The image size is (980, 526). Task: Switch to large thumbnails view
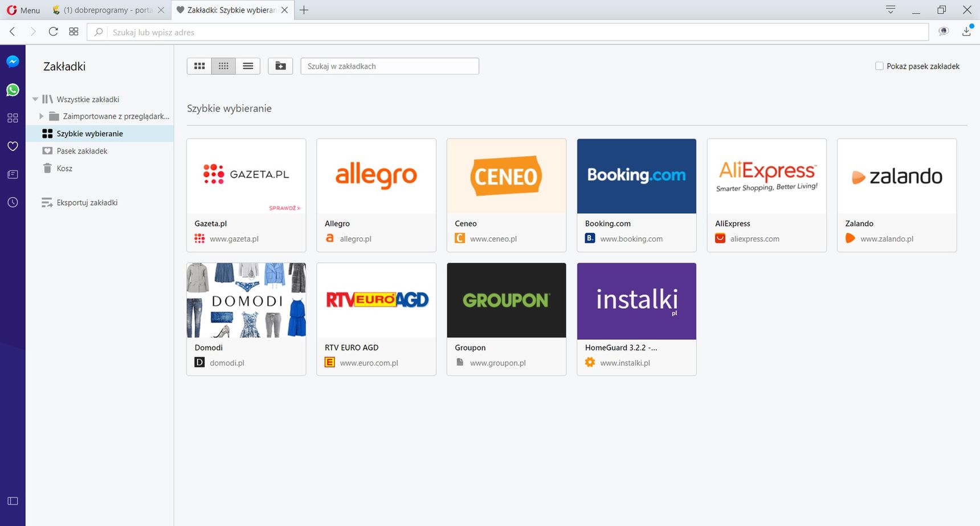199,66
